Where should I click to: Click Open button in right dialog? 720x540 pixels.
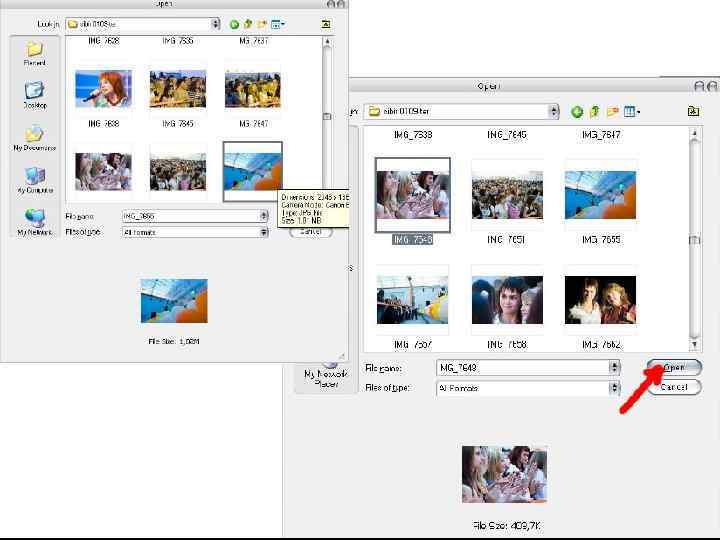tap(674, 367)
